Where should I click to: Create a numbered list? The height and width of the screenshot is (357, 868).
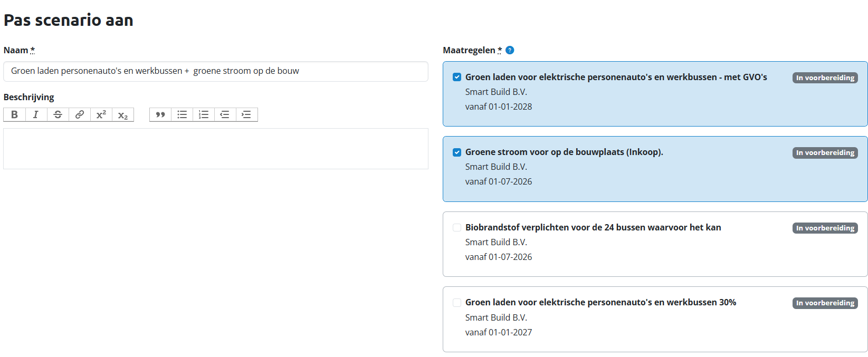point(204,114)
